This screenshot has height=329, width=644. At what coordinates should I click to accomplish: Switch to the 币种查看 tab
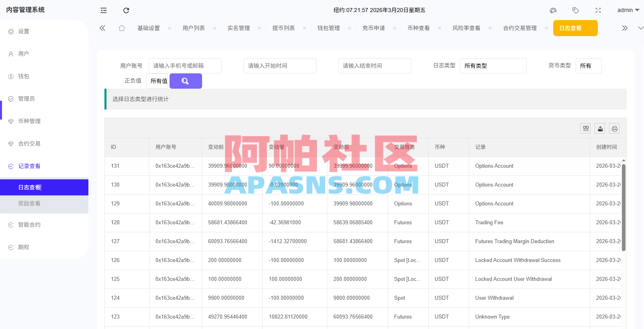(419, 28)
